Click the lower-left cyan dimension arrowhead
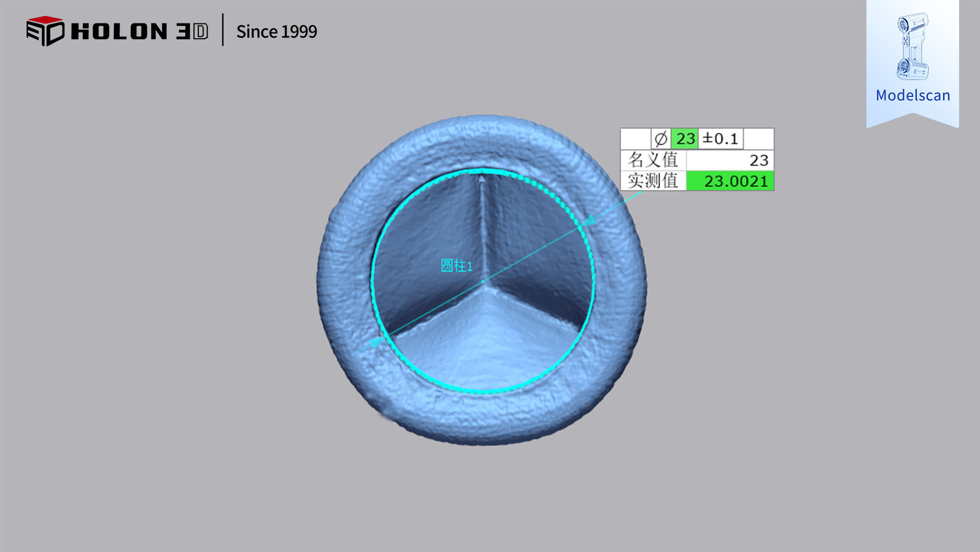 tap(377, 341)
